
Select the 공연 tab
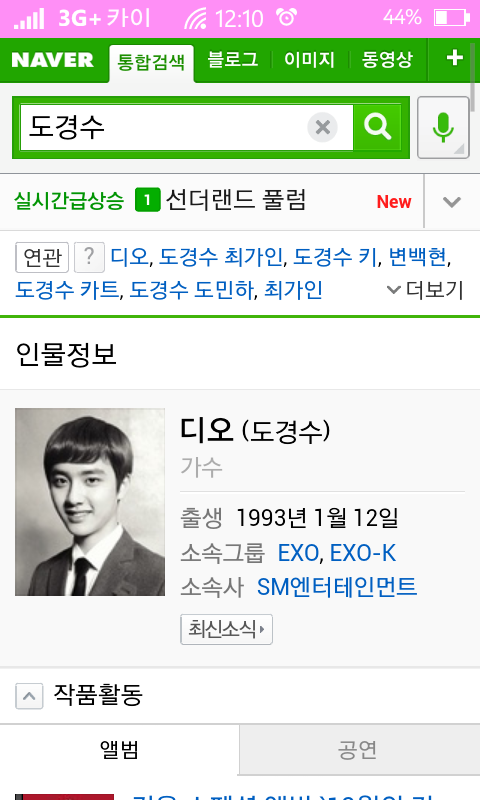[x=359, y=749]
